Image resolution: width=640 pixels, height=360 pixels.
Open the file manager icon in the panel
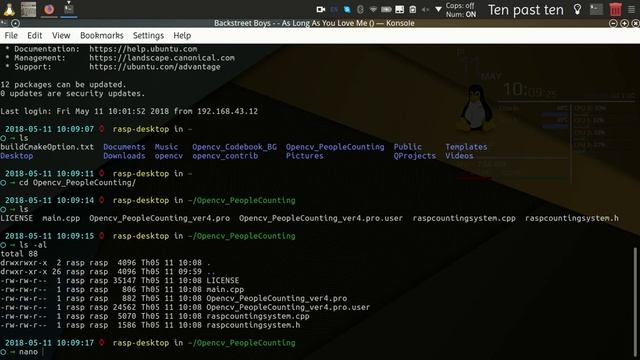29,9
